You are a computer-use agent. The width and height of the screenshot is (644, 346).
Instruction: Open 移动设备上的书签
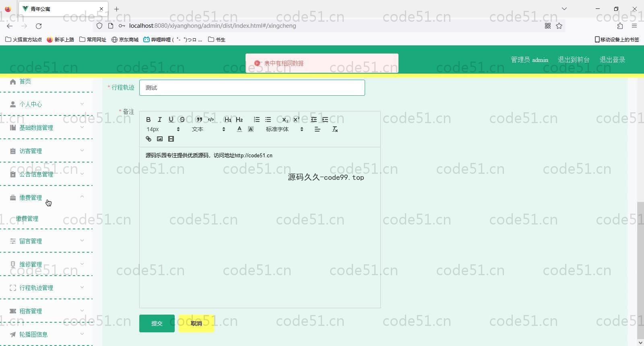tap(617, 39)
